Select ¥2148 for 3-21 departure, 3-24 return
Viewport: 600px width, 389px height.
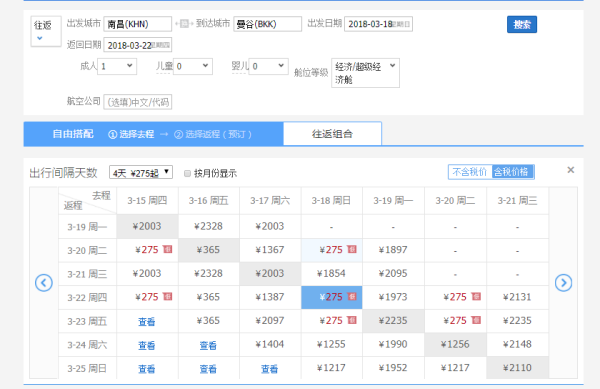(x=517, y=344)
